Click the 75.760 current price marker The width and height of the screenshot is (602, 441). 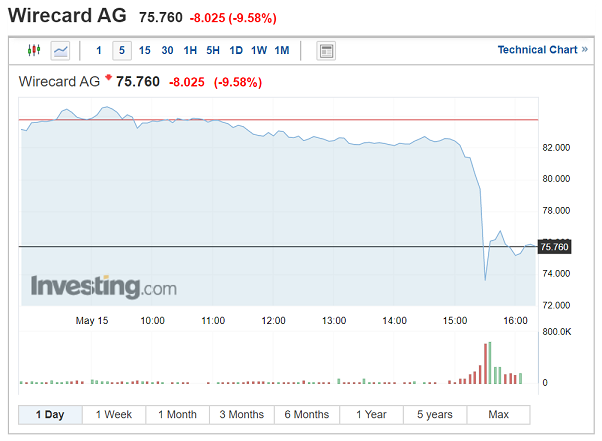click(554, 246)
